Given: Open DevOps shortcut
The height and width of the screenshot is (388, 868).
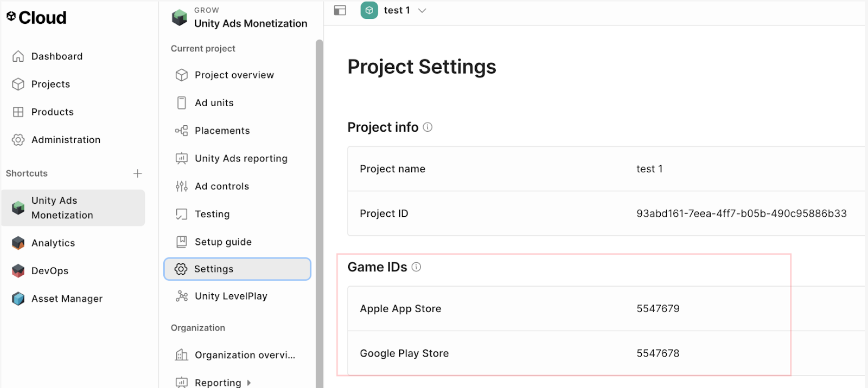Looking at the screenshot, I should [x=50, y=271].
